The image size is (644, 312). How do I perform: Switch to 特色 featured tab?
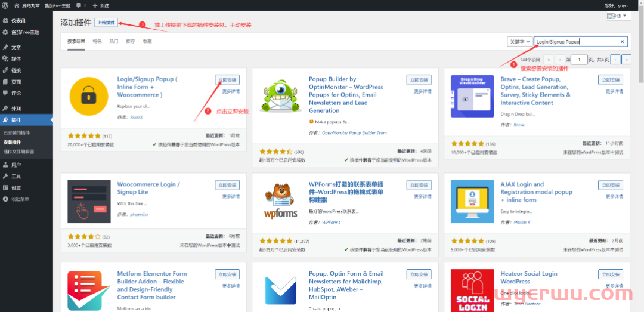click(x=97, y=42)
